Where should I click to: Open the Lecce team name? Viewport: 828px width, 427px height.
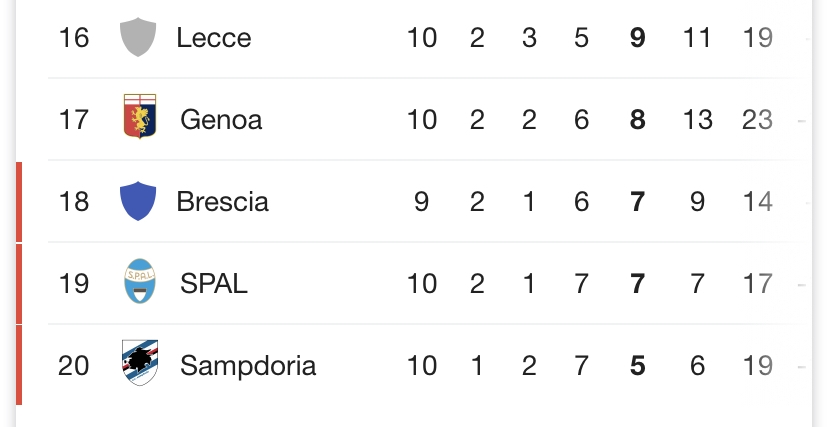(x=214, y=38)
